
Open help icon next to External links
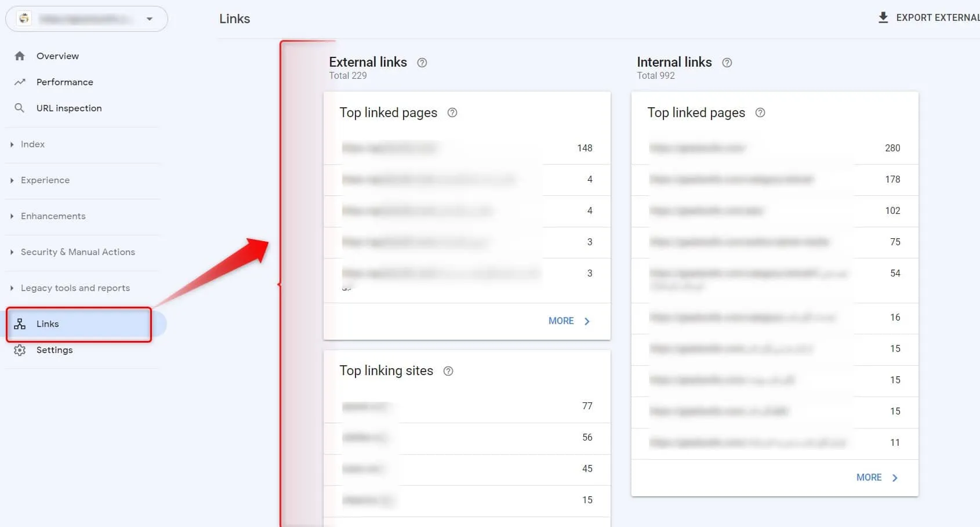pyautogui.click(x=422, y=63)
